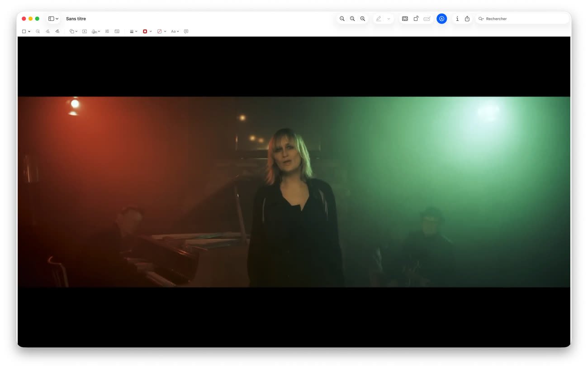The height and width of the screenshot is (369, 588).
Task: Show the info inspector
Action: coord(457,19)
